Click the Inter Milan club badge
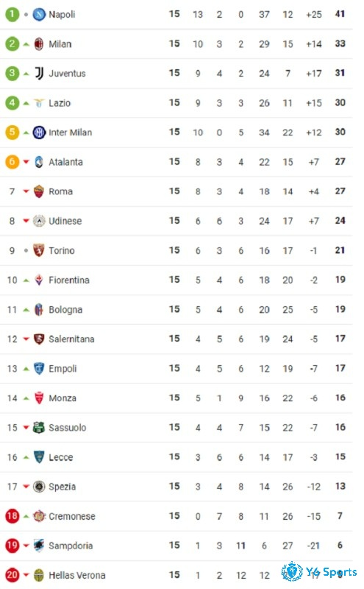Image resolution: width=364 pixels, height=589 pixels. (39, 133)
